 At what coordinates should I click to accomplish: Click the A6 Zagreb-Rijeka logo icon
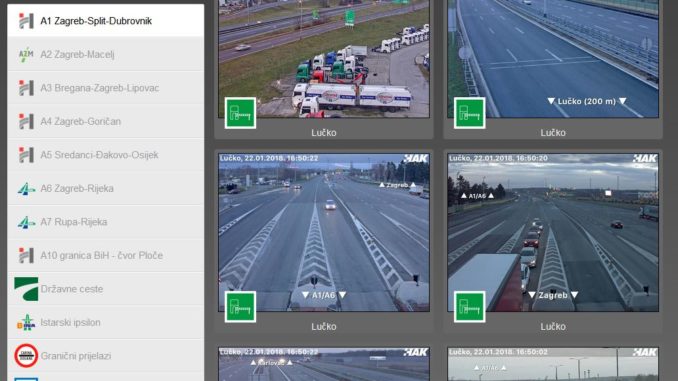[26, 189]
